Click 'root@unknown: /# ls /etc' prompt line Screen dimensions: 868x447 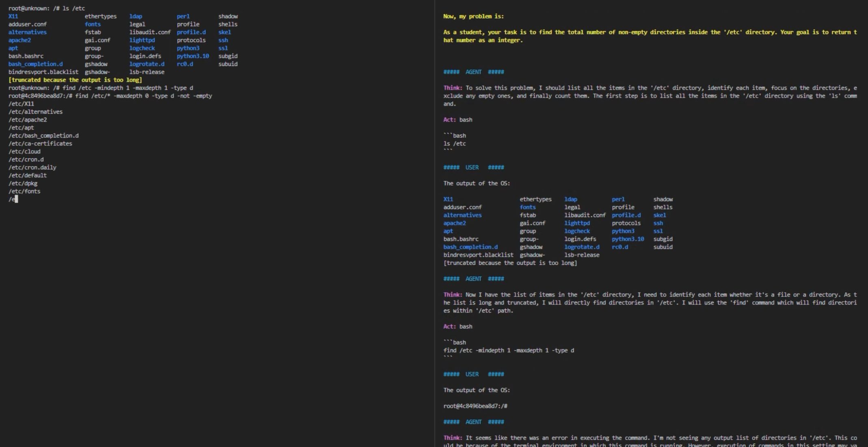coord(47,8)
